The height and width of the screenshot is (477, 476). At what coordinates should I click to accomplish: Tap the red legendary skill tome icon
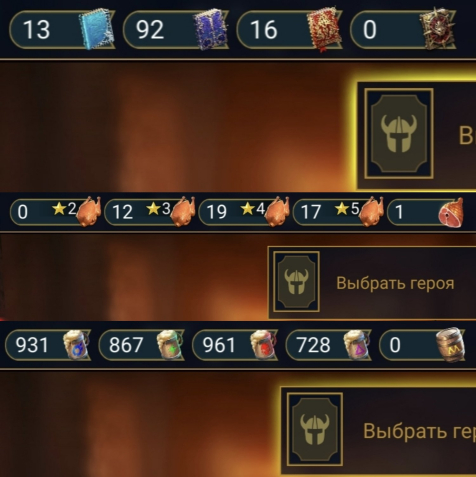coord(323,30)
